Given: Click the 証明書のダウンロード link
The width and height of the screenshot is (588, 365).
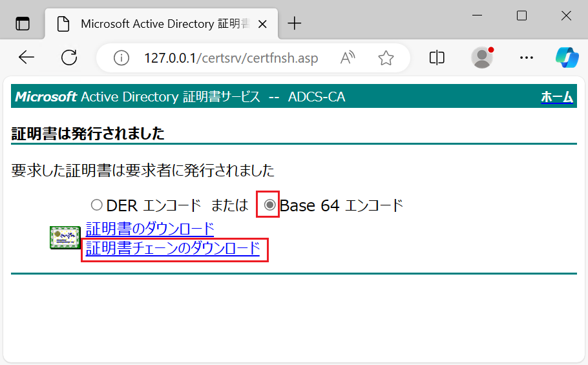Looking at the screenshot, I should (x=150, y=229).
